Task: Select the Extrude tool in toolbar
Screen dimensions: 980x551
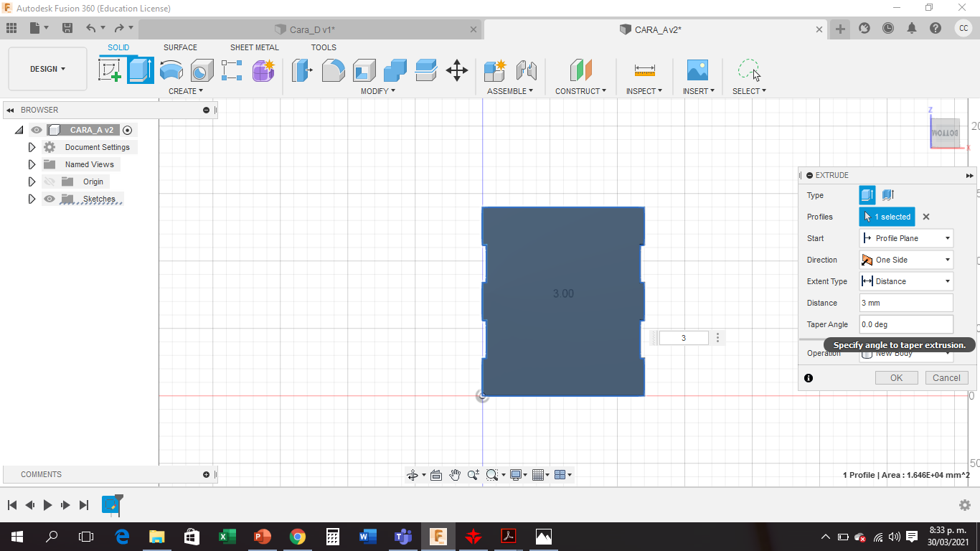Action: click(x=141, y=70)
